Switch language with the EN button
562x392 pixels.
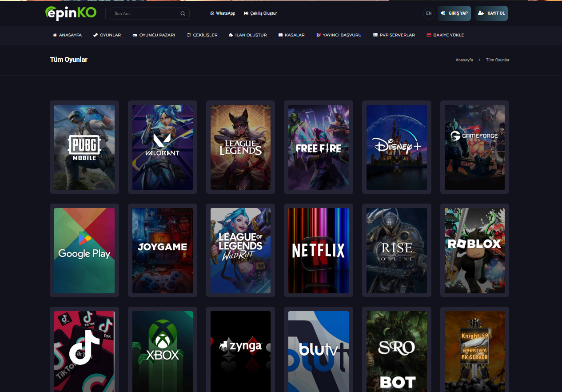click(x=429, y=13)
